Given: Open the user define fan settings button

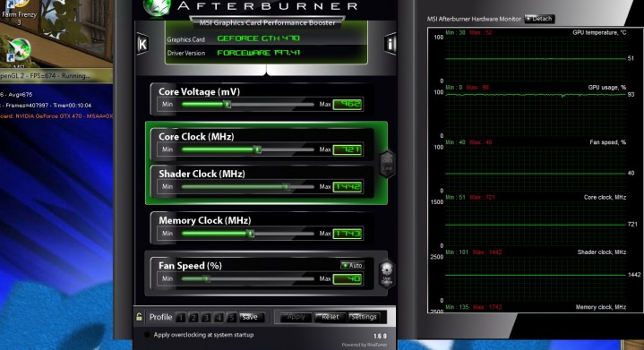Looking at the screenshot, I should [386, 274].
